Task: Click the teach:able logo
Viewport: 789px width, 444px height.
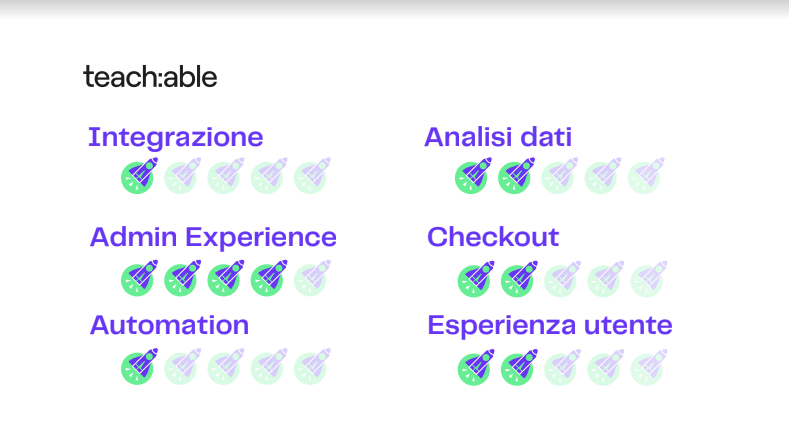Action: click(x=150, y=77)
